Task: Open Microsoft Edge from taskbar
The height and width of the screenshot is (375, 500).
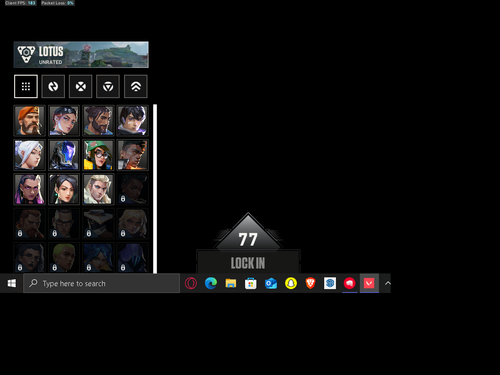Action: [x=211, y=283]
